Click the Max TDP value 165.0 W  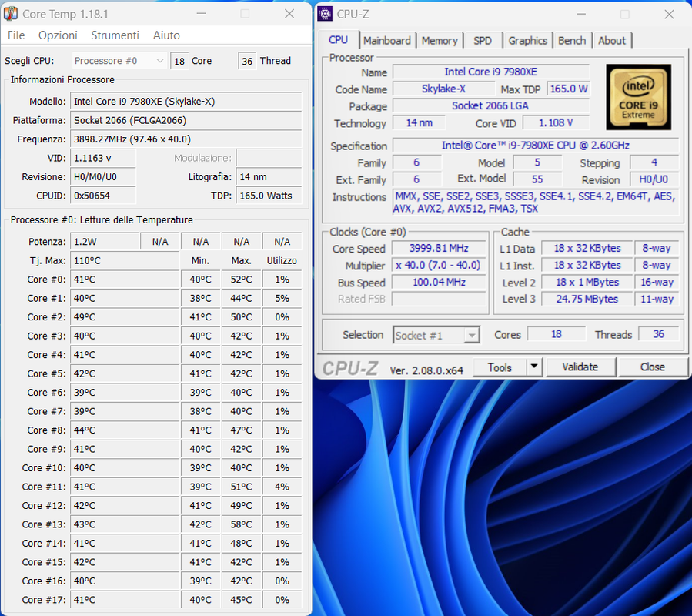568,89
